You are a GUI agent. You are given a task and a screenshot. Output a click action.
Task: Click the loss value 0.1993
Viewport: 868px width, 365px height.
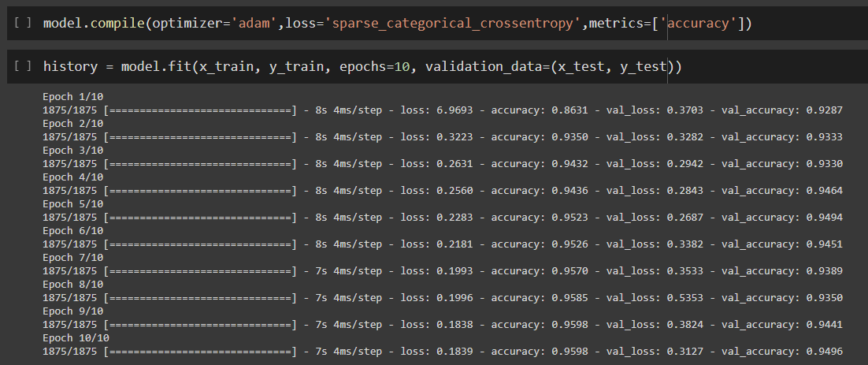point(454,271)
